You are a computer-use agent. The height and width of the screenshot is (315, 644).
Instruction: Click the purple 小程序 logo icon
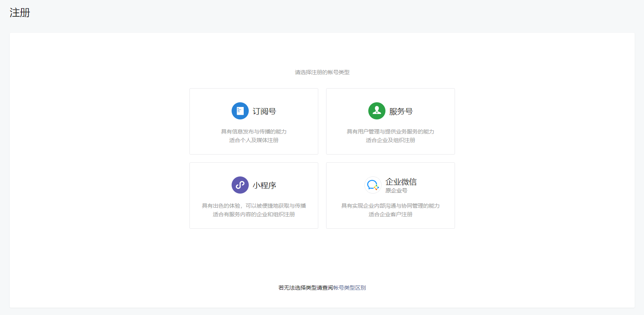click(240, 185)
